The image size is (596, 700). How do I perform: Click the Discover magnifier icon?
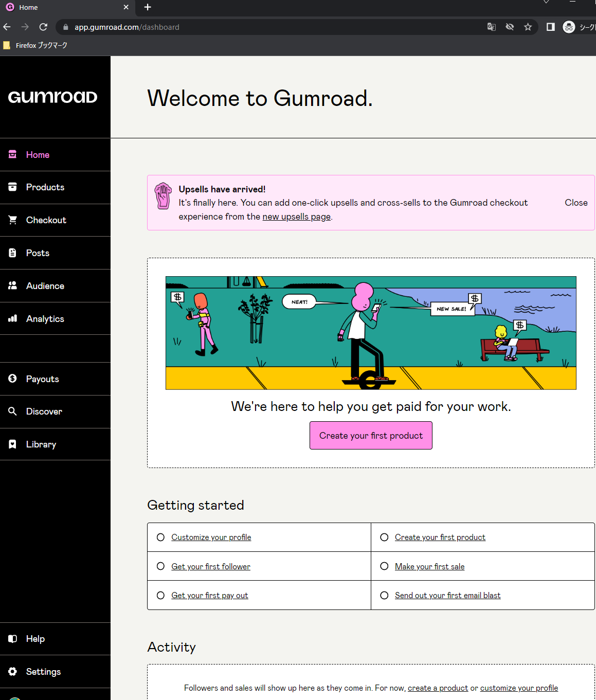click(x=13, y=411)
